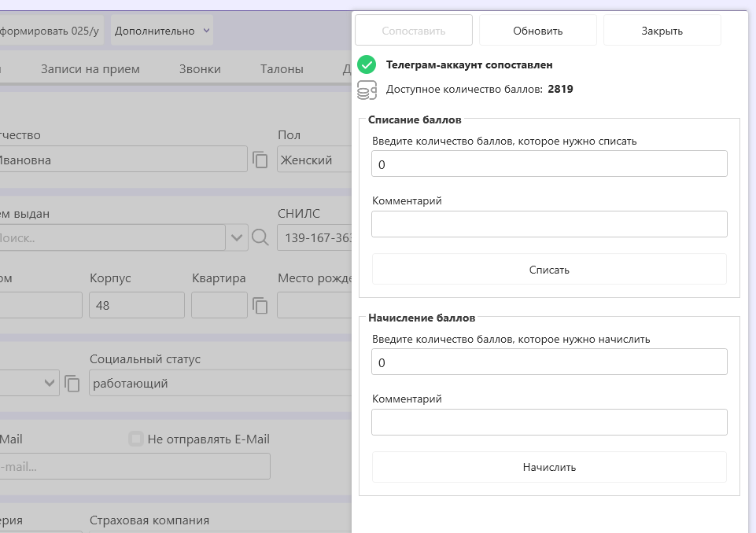Image resolution: width=756 pixels, height=533 pixels.
Task: Click the Обновить button
Action: [x=537, y=31]
